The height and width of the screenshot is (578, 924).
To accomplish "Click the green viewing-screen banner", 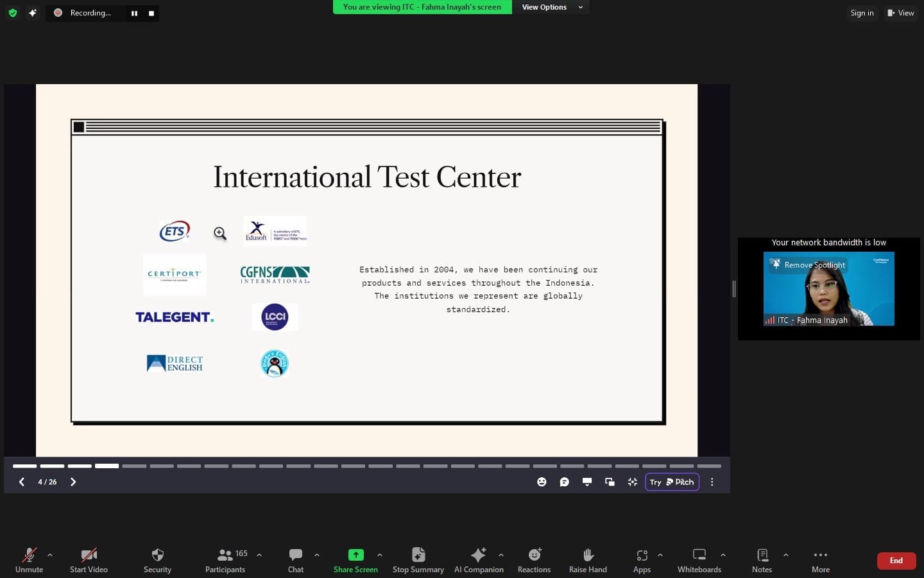I will pos(422,7).
